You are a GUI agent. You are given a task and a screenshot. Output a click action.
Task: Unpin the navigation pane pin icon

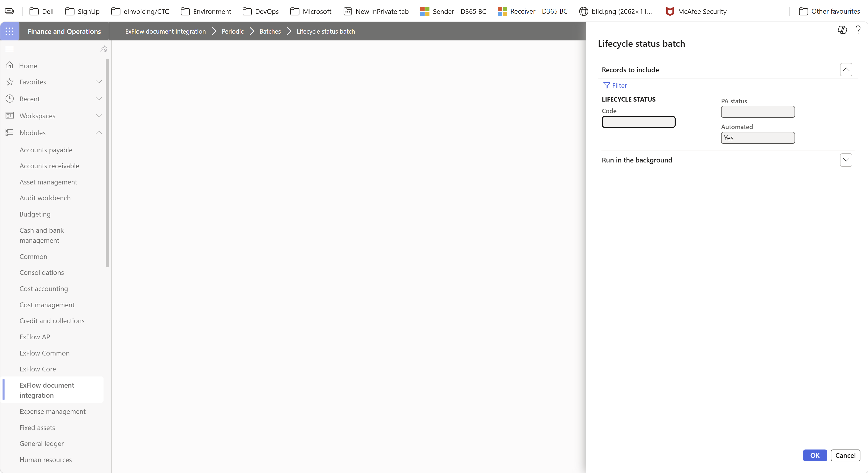tap(104, 49)
